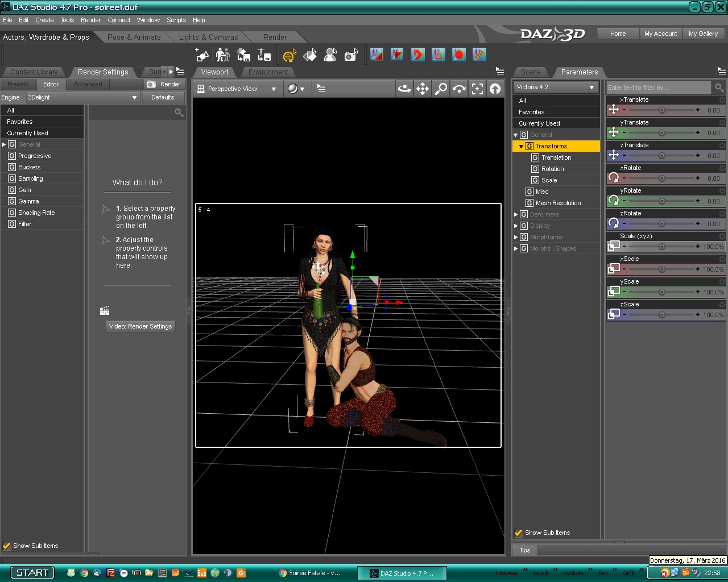This screenshot has height=582, width=728.
Task: Click the My Account button
Action: coord(660,34)
